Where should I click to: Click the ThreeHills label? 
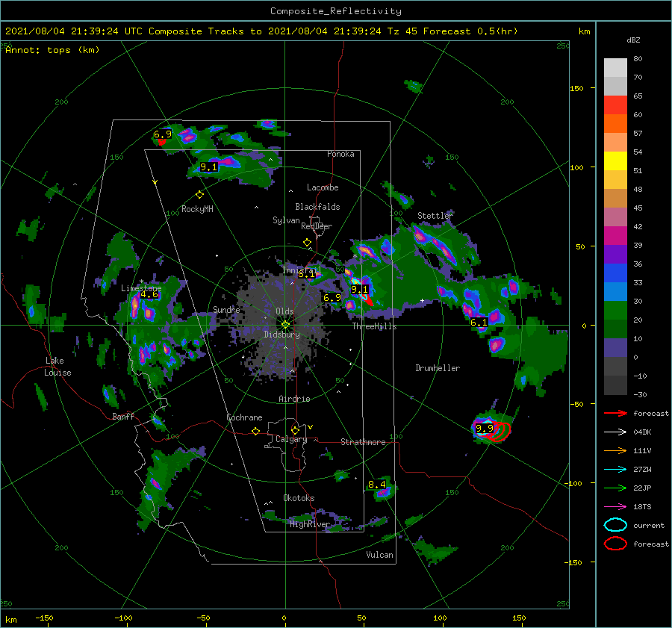click(x=374, y=326)
